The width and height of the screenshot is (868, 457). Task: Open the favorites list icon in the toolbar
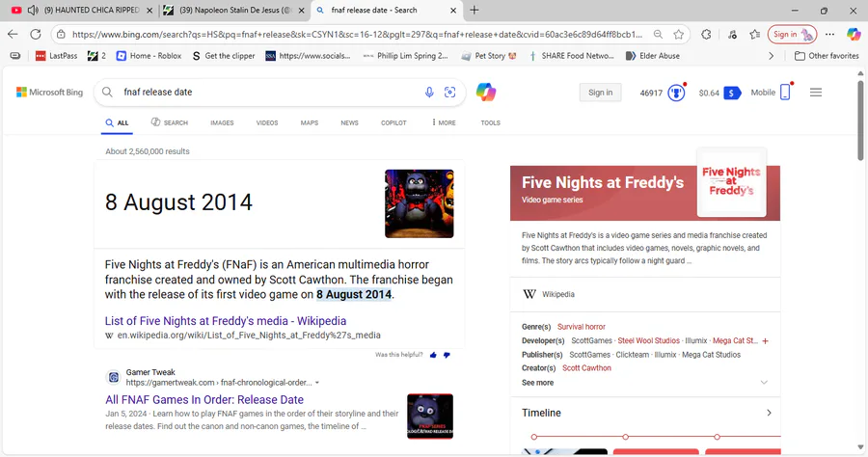tap(754, 35)
